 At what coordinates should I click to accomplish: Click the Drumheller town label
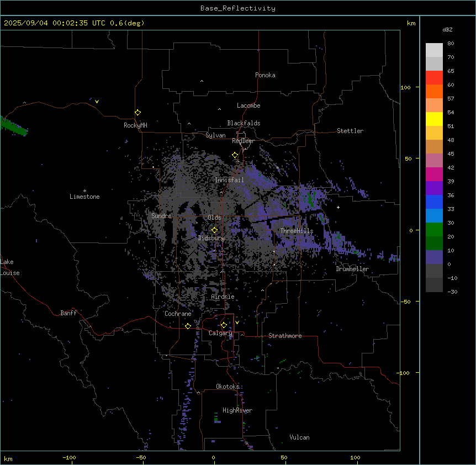coord(352,269)
